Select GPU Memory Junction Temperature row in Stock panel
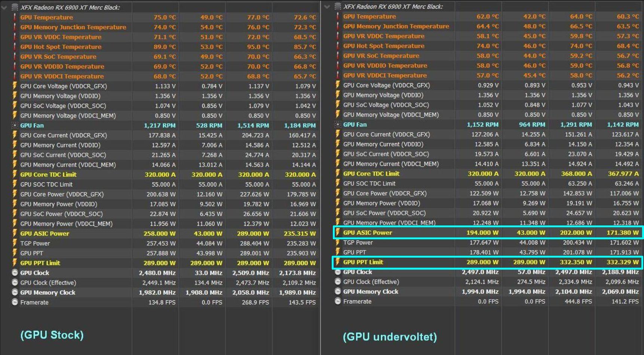Image resolution: width=644 pixels, height=355 pixels. point(160,27)
